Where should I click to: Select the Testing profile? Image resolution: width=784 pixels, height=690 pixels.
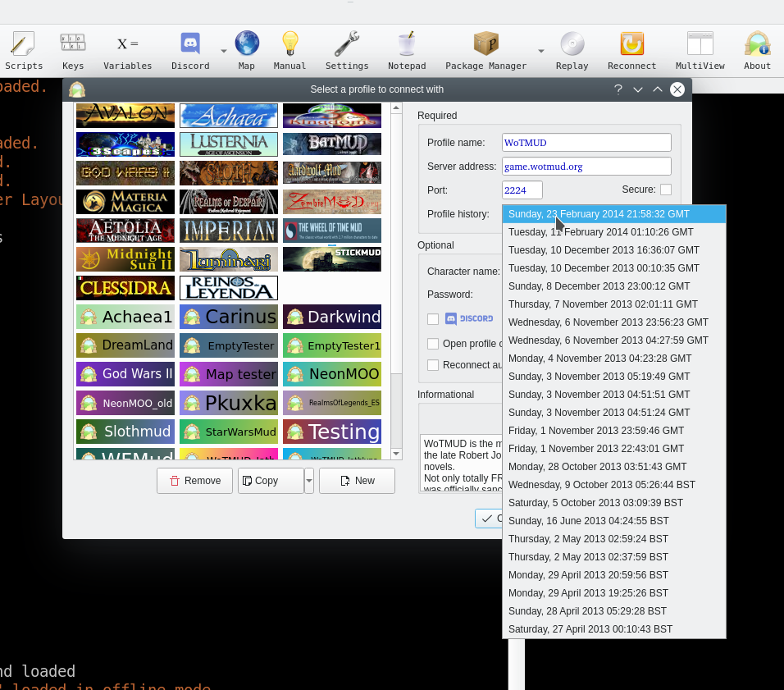(x=332, y=432)
